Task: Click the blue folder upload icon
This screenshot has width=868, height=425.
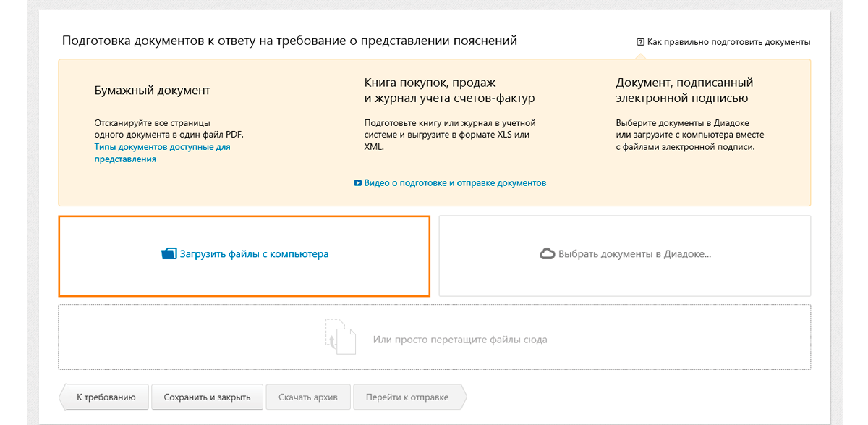Action: tap(169, 254)
